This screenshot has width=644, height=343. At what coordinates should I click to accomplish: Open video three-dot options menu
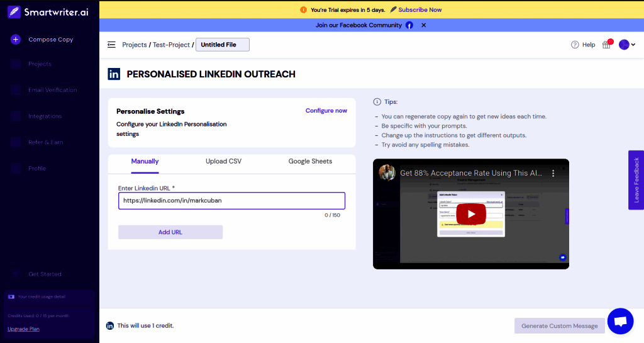point(553,173)
